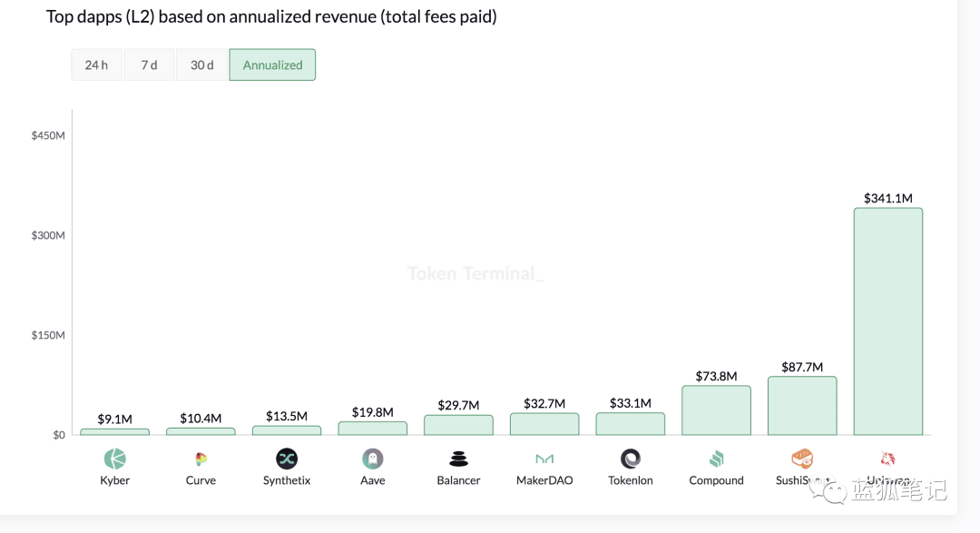Click the Synthetix label

click(x=287, y=480)
